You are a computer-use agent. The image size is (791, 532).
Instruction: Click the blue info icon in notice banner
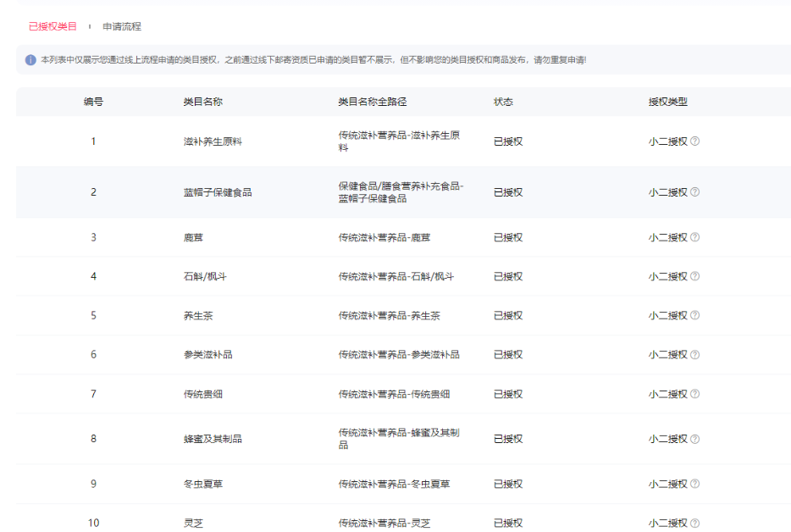click(30, 60)
